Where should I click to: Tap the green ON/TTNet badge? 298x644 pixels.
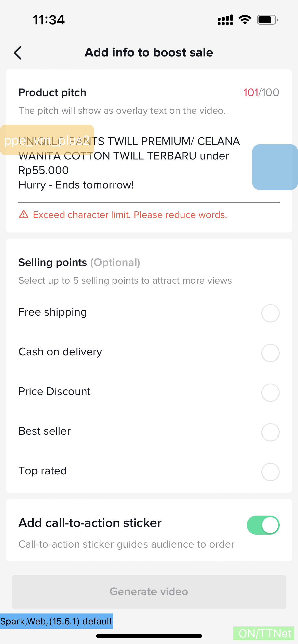[264, 633]
